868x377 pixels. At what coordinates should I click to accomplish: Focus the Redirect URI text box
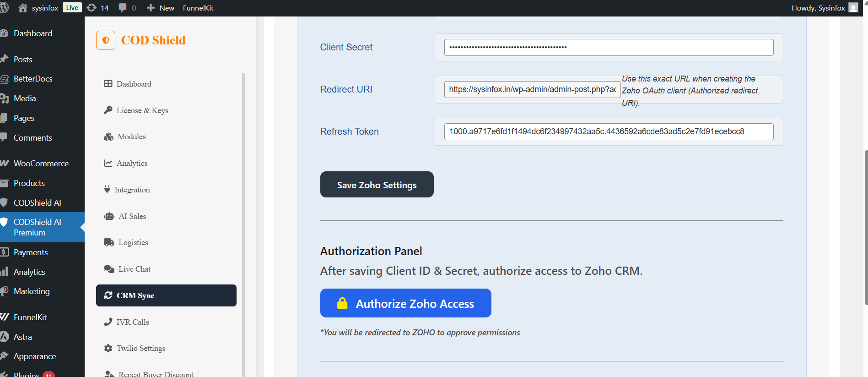[532, 89]
